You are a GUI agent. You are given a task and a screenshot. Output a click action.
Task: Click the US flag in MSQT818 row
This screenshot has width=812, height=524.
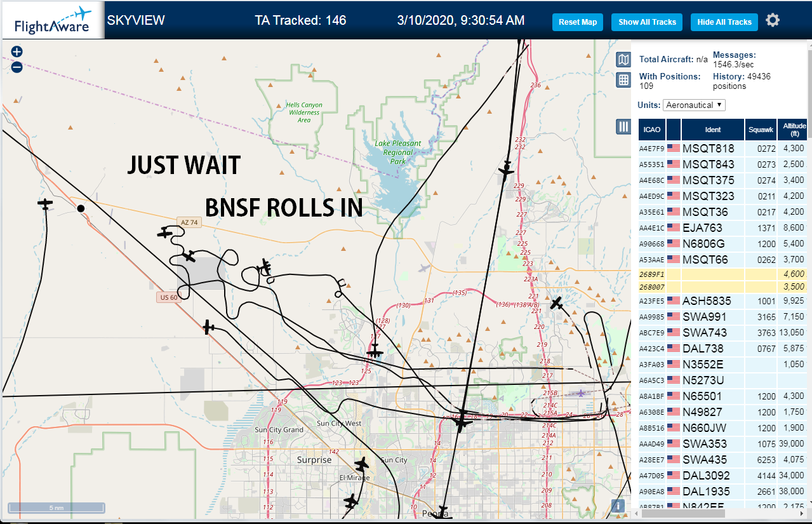[x=673, y=149]
